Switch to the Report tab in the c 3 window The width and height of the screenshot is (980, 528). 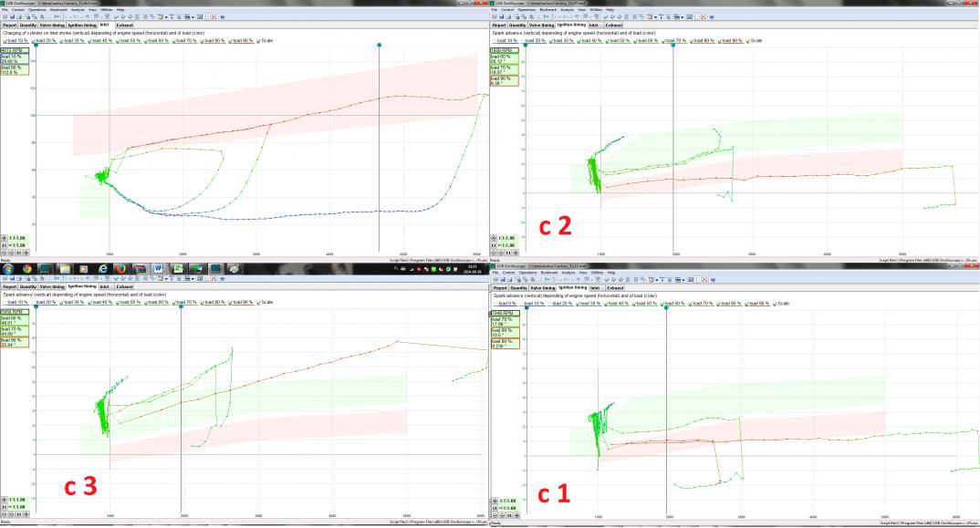[x=10, y=287]
